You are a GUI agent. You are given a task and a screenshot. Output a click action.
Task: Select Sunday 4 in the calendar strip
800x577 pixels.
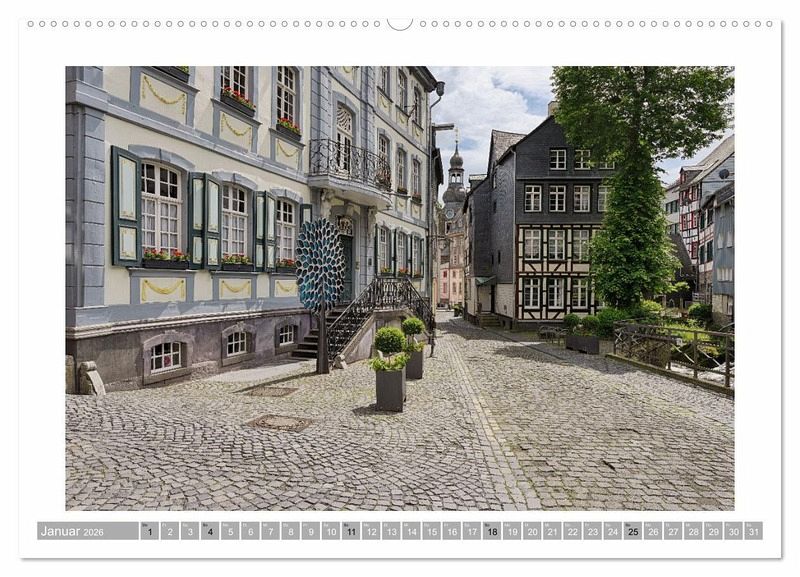click(x=210, y=531)
